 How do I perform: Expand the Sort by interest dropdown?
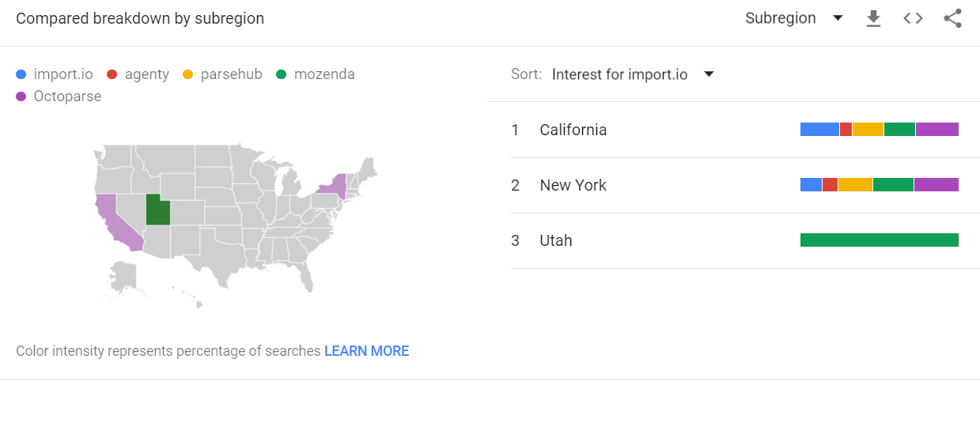pyautogui.click(x=633, y=74)
